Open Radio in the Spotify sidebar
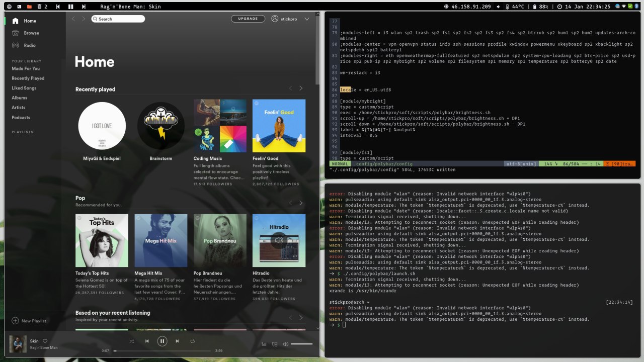The image size is (644, 362). (24, 45)
